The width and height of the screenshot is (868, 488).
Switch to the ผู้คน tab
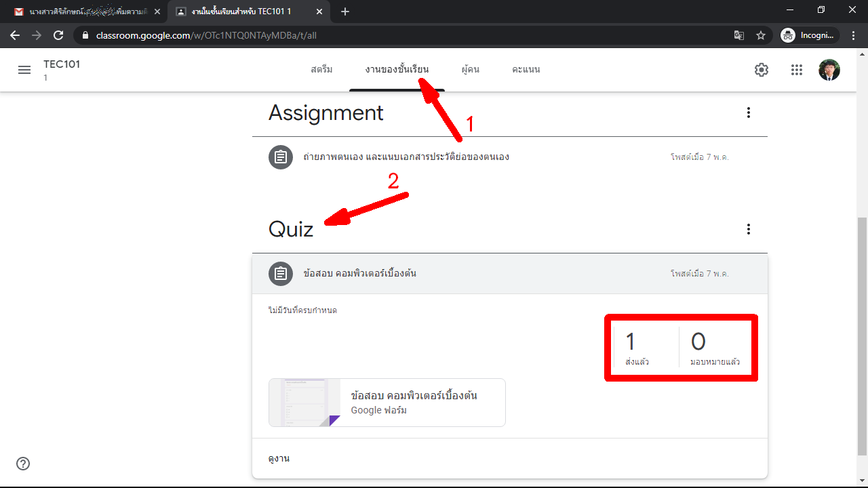(x=470, y=70)
